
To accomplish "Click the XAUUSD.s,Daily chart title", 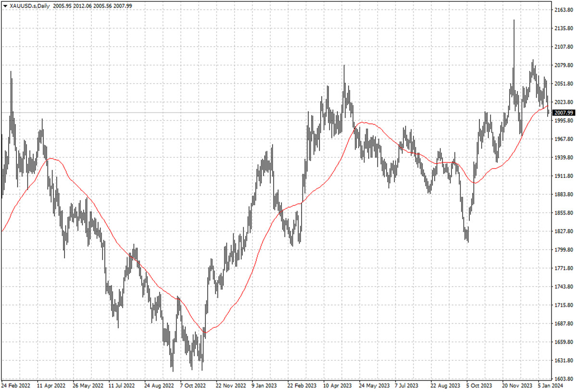I will (x=30, y=6).
